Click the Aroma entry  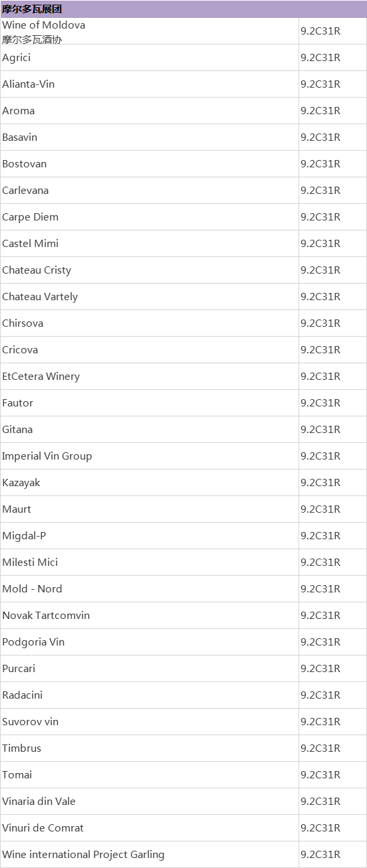(19, 111)
